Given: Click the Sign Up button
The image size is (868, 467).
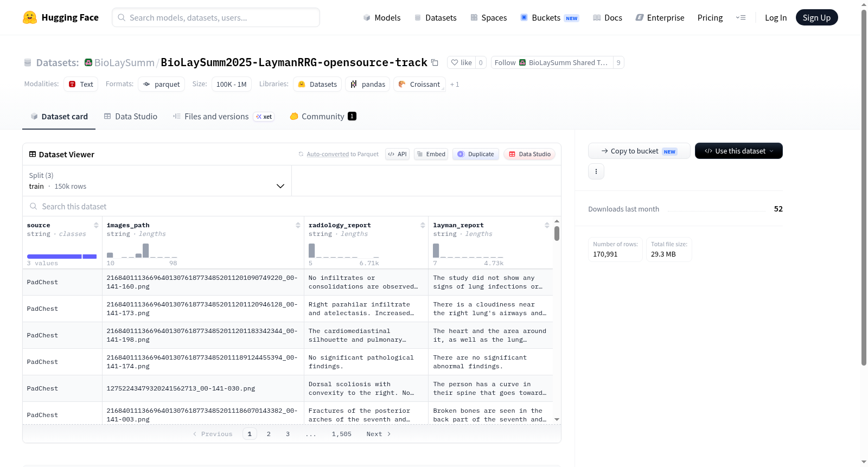Looking at the screenshot, I should [x=816, y=17].
